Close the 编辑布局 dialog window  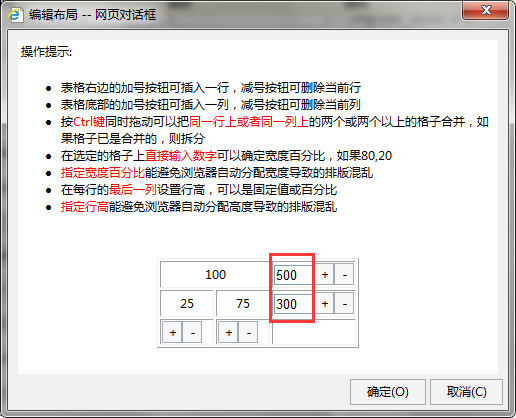point(485,10)
